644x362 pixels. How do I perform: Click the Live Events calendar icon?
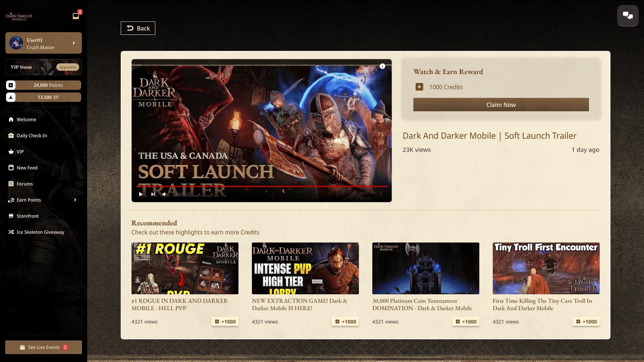pos(22,347)
